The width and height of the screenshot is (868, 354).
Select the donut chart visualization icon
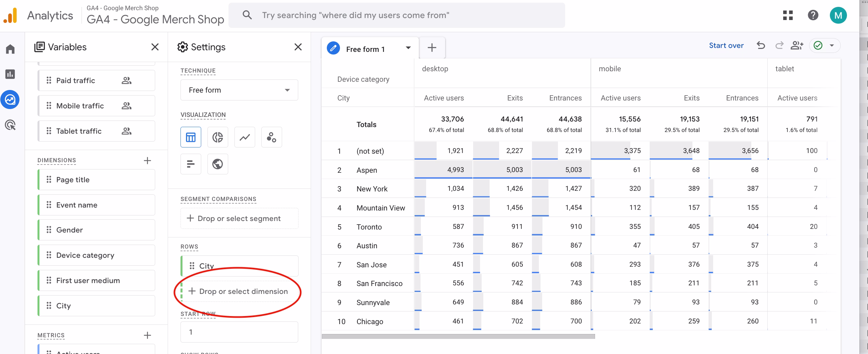[217, 137]
